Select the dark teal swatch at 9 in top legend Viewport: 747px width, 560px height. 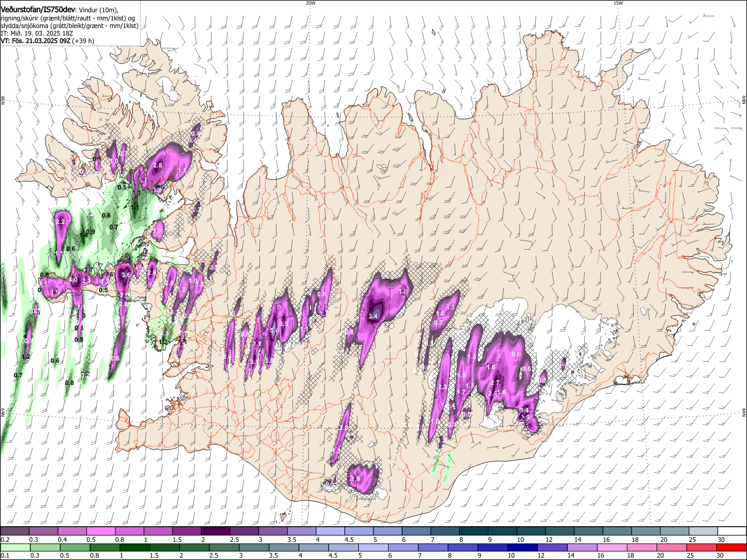tap(502, 531)
